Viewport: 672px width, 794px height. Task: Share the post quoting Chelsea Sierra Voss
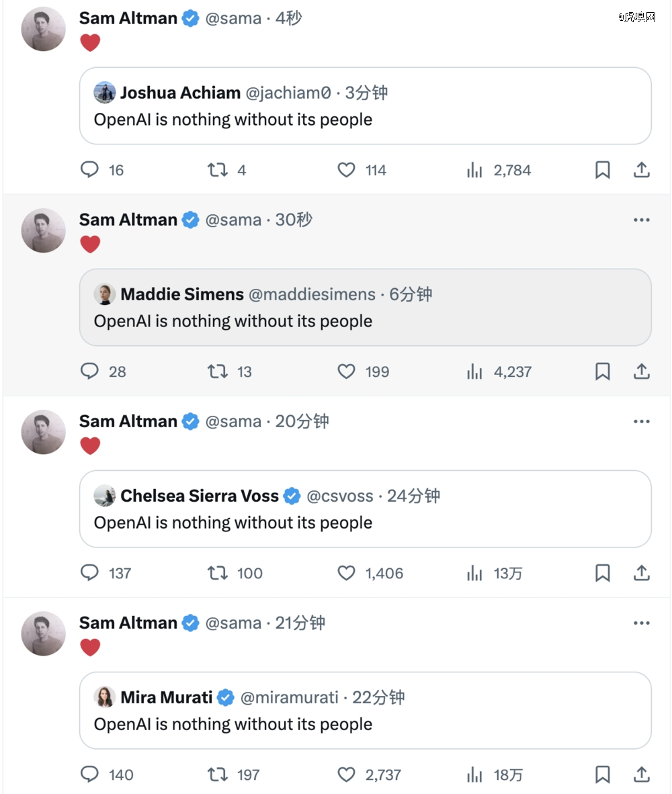tap(642, 573)
